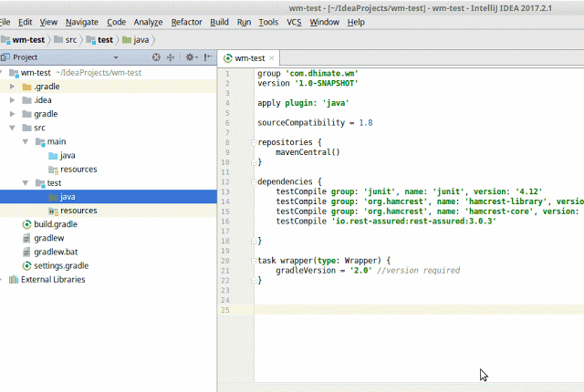Open the Project panel settings gear
The image size is (584, 392).
coord(191,57)
